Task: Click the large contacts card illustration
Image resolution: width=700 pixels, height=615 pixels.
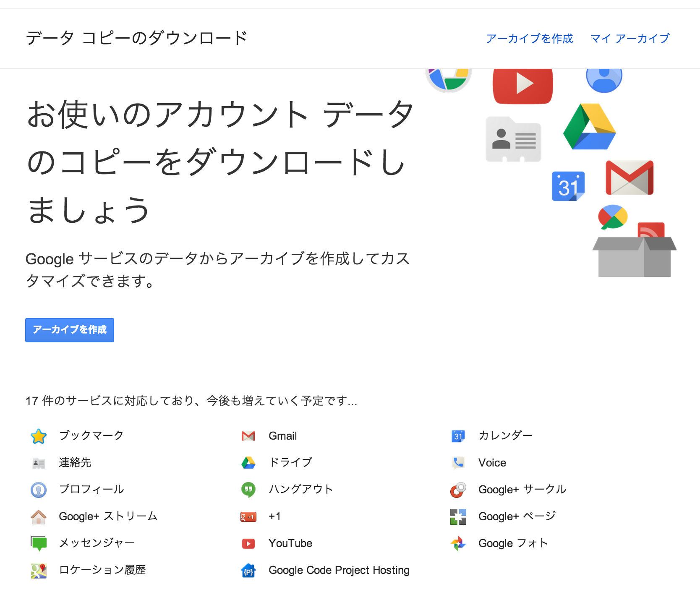Action: coord(514,140)
